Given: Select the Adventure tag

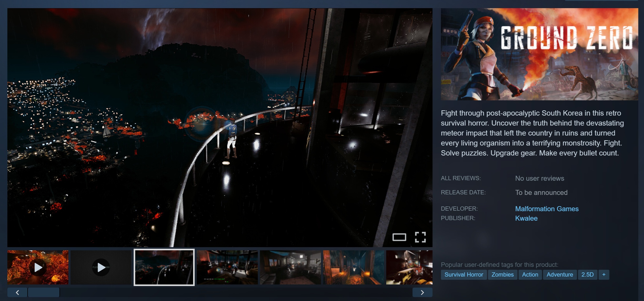Looking at the screenshot, I should (560, 274).
